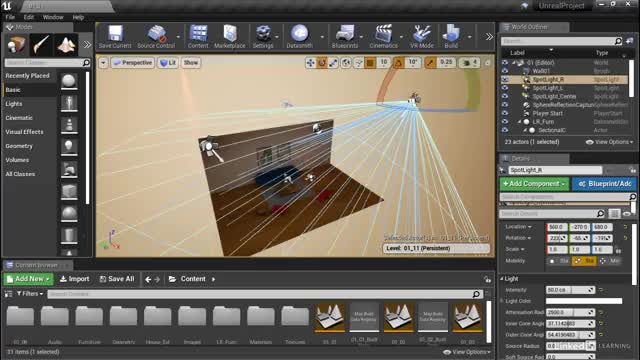The height and width of the screenshot is (360, 640).
Task: Click Add New in Content Browser
Action: [28, 279]
